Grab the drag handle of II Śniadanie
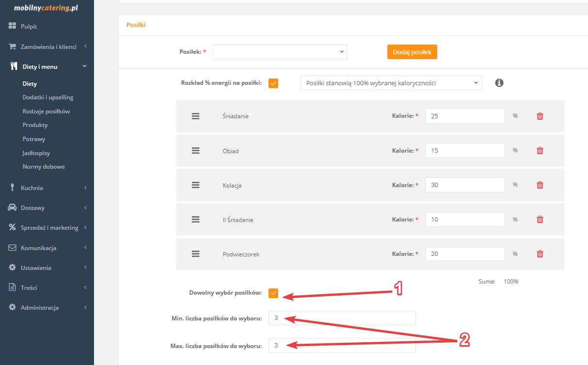 [x=196, y=220]
